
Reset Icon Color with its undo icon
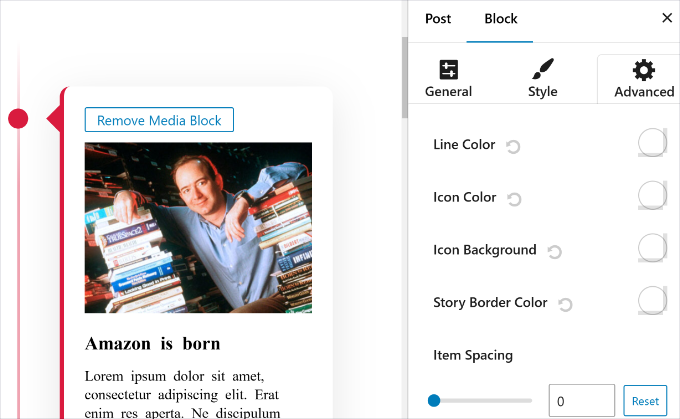515,199
